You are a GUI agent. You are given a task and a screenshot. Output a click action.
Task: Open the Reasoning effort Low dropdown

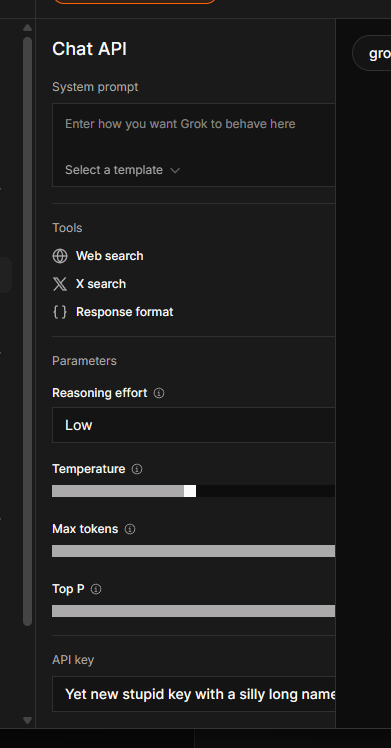click(194, 425)
